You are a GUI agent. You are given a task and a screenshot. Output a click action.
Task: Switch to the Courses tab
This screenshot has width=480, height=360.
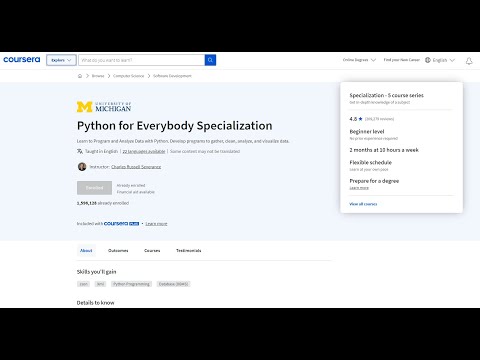[152, 250]
